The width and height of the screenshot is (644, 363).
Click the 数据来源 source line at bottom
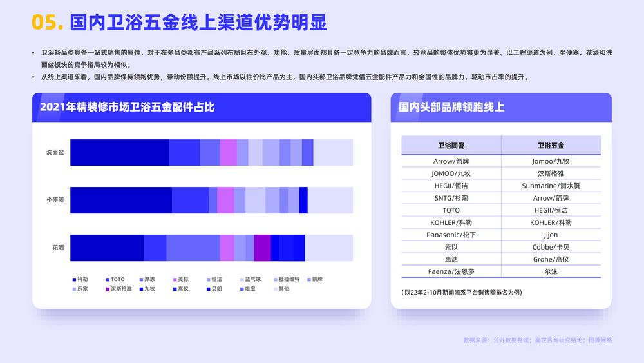coord(538,340)
